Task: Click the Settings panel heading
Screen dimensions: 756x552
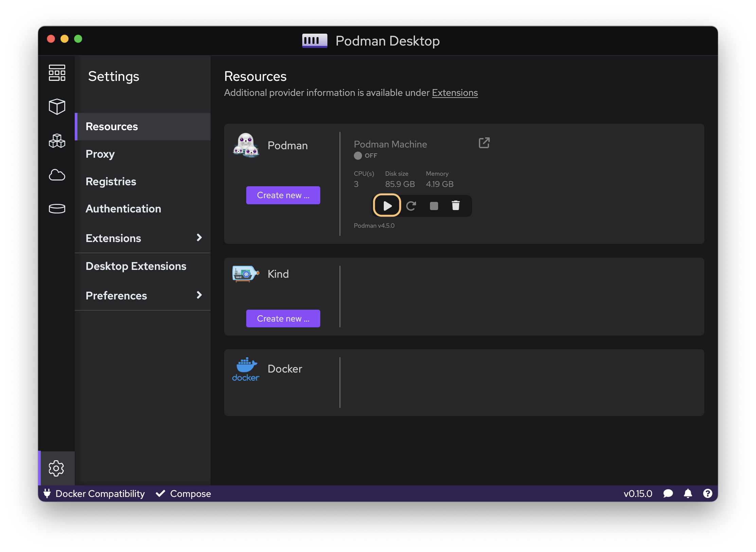Action: coord(113,76)
